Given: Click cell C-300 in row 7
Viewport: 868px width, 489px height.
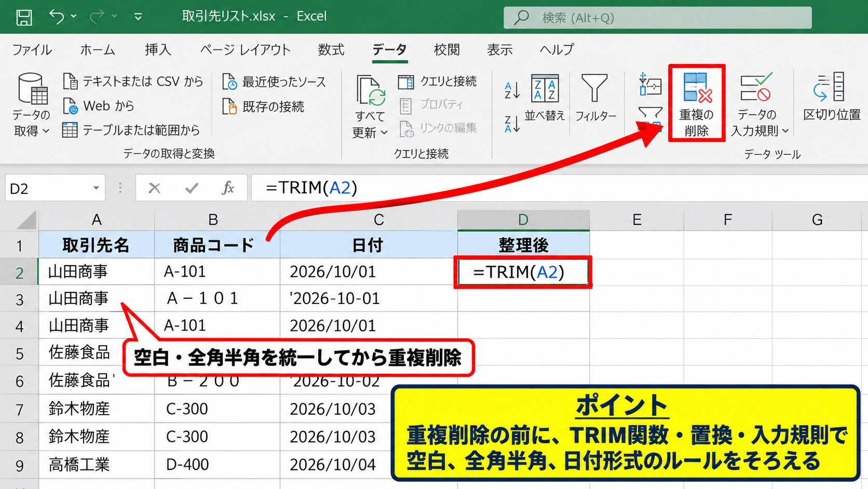Looking at the screenshot, I should [x=217, y=409].
